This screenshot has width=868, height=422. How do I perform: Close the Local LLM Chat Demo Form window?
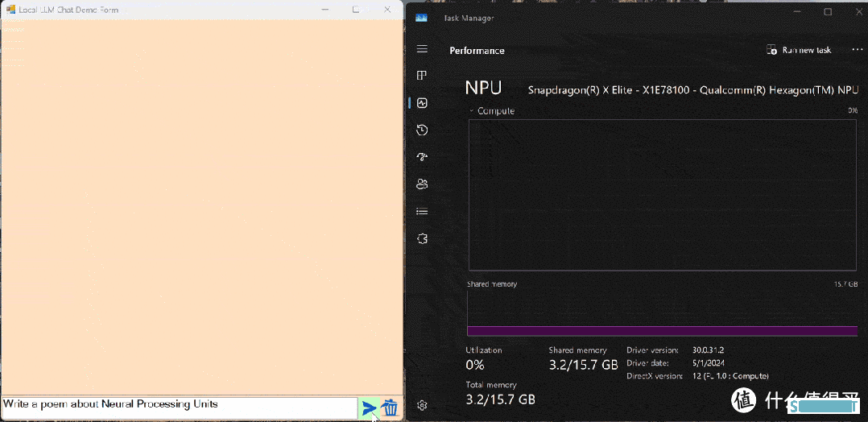[x=387, y=10]
